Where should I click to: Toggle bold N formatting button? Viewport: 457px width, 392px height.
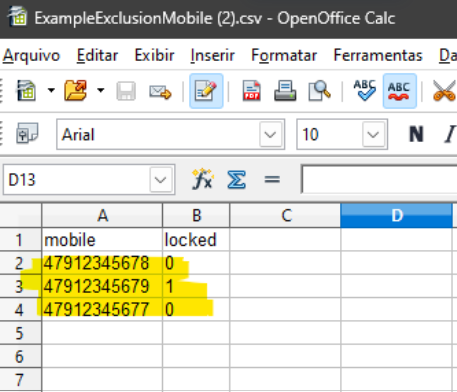pos(416,134)
